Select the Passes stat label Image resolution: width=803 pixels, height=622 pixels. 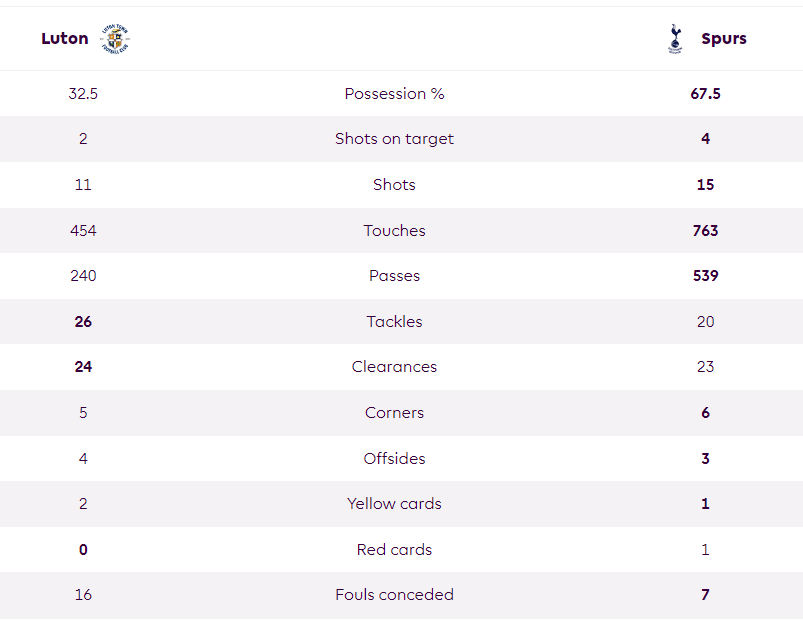click(x=394, y=276)
